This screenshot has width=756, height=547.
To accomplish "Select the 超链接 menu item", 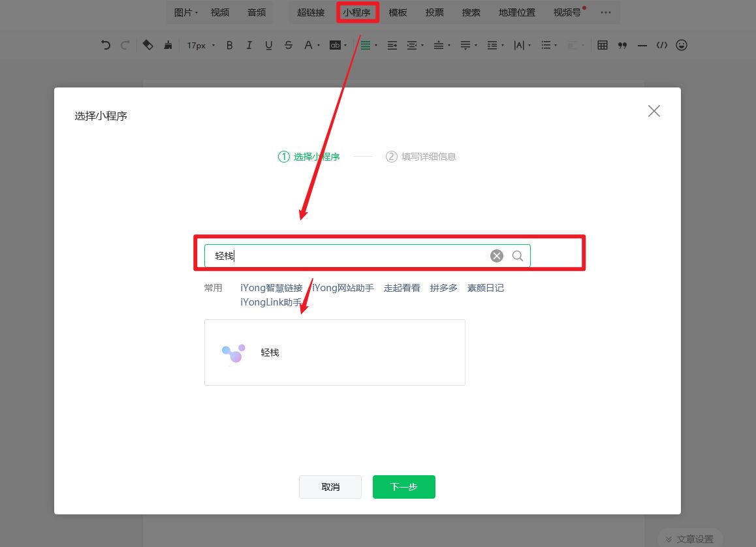I will (x=311, y=12).
